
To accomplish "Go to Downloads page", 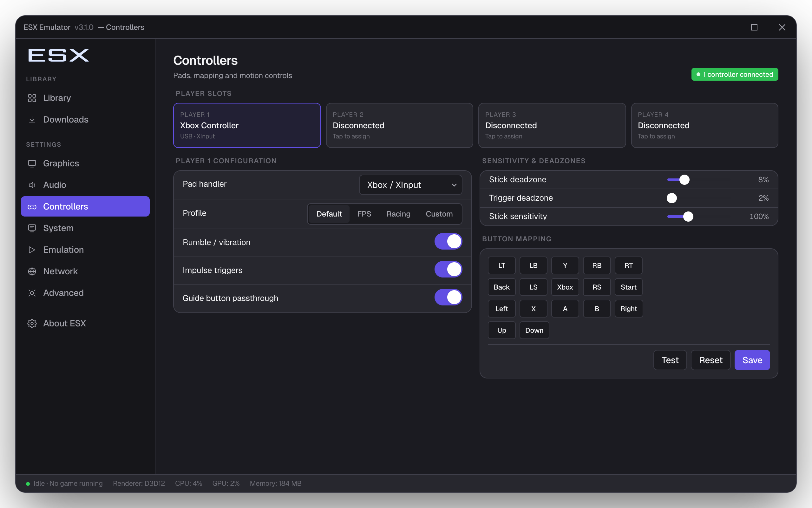I will (85, 120).
